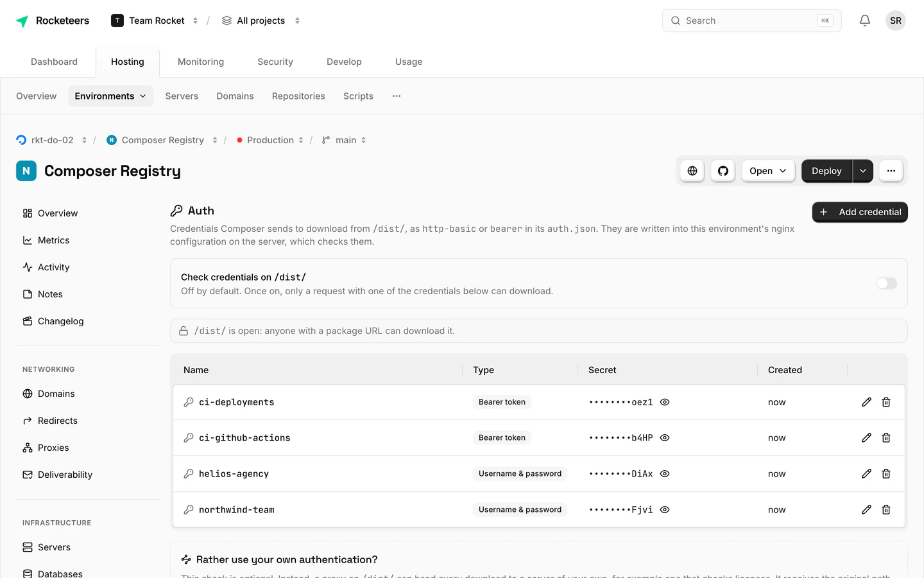Image resolution: width=924 pixels, height=578 pixels.
Task: Open the SR user avatar menu
Action: click(x=896, y=21)
